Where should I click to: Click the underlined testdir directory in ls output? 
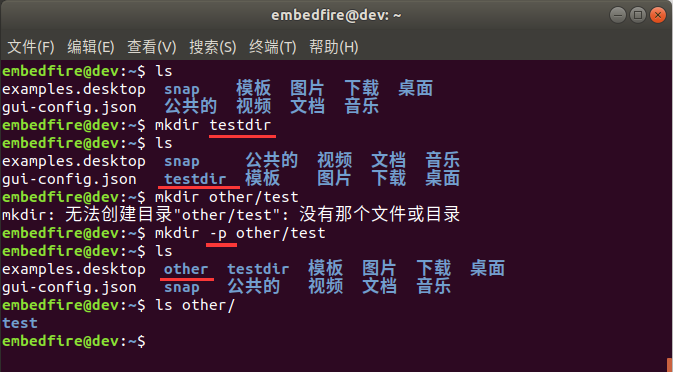[195, 179]
